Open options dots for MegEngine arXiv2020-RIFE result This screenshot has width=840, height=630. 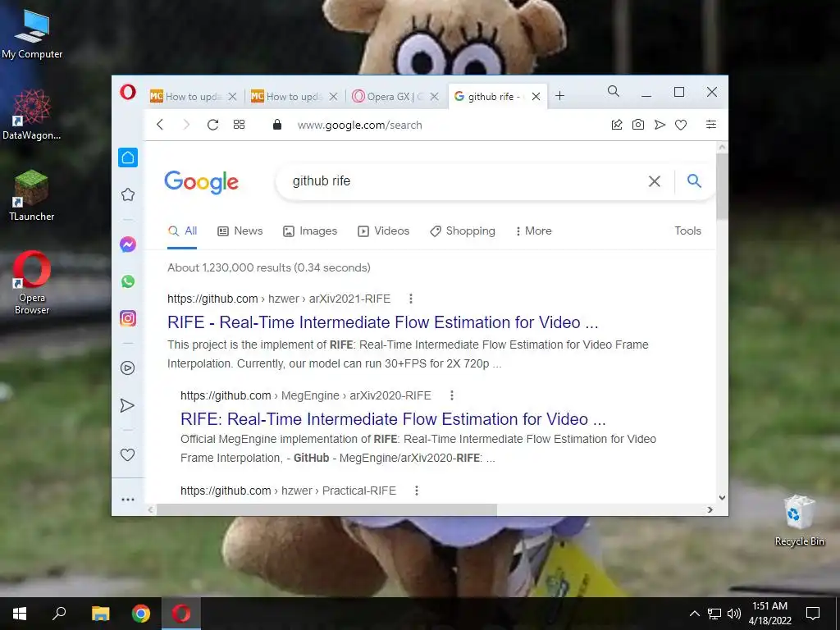coord(452,395)
